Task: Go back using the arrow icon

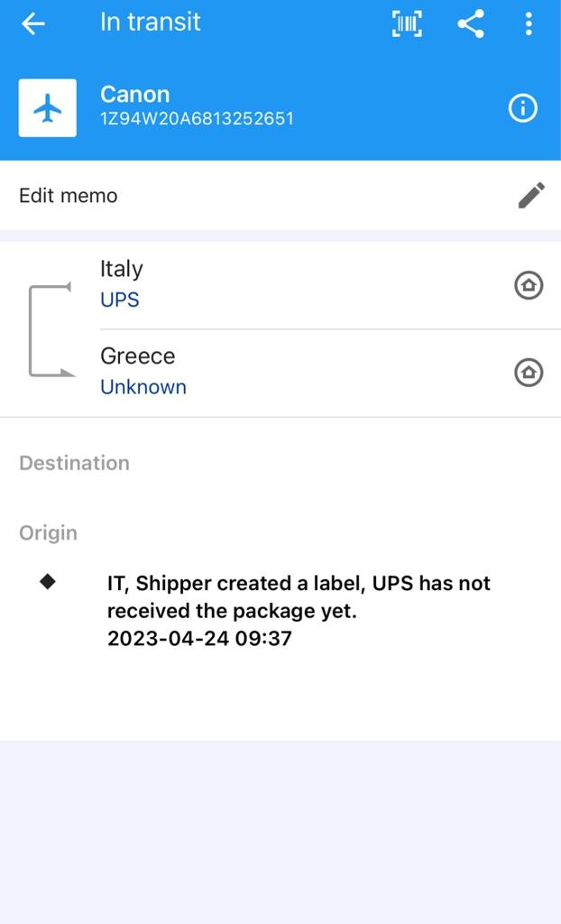Action: [x=33, y=23]
